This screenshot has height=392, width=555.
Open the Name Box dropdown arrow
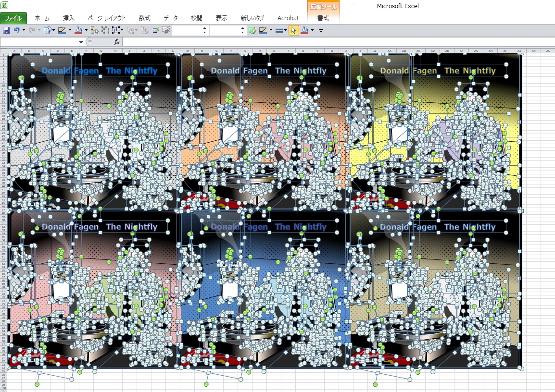coord(81,42)
